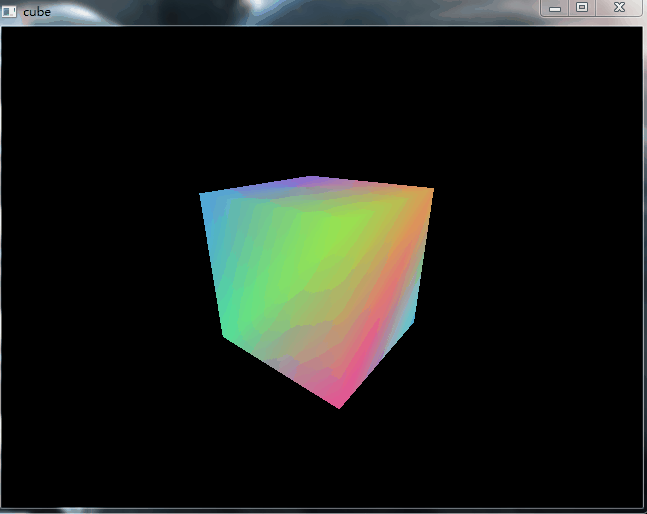647x514 pixels.
Task: Close the cube window
Action: point(619,7)
